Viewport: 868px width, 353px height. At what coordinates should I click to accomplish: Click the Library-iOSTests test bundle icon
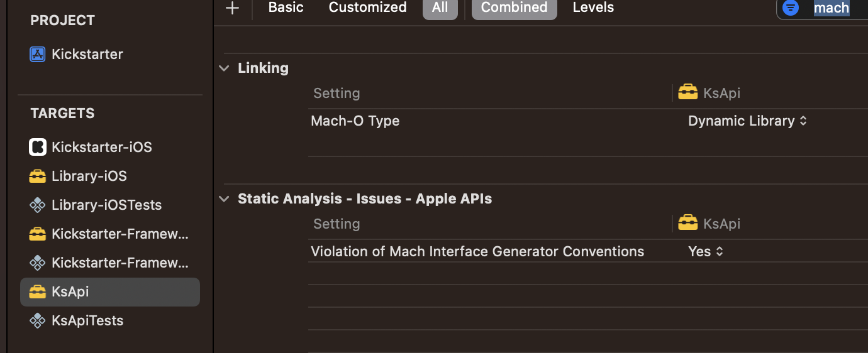coord(38,205)
